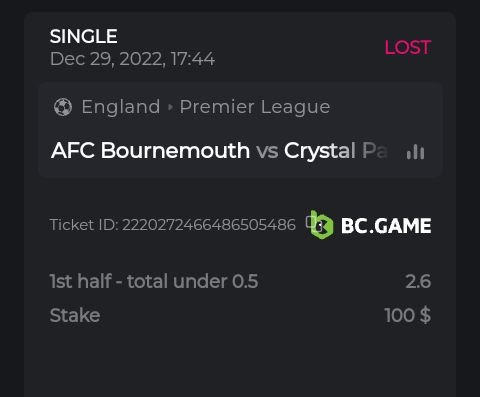Click the SINGLE bet type heading
480x397 pixels.
pyautogui.click(x=83, y=36)
